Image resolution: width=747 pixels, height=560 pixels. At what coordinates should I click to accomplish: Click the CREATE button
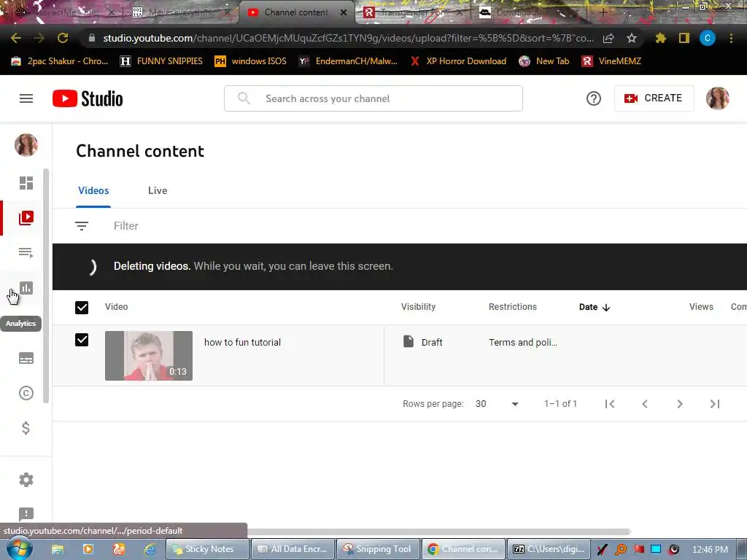pos(654,98)
